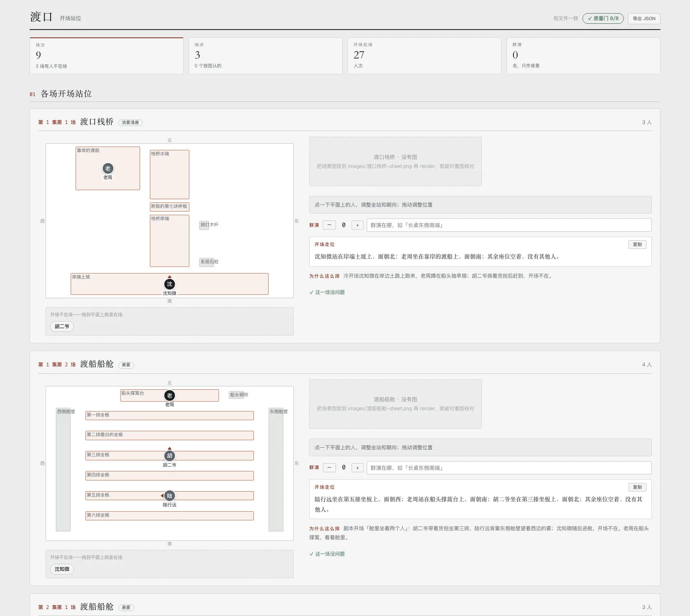Select the 场次 9 summary card
This screenshot has height=616, width=690.
106,56
